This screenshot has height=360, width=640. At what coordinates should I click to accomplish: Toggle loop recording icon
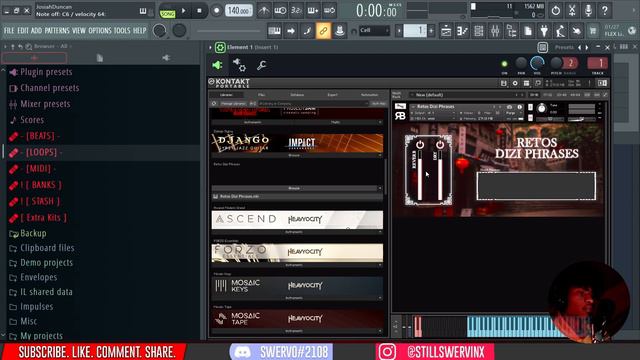pos(329,10)
